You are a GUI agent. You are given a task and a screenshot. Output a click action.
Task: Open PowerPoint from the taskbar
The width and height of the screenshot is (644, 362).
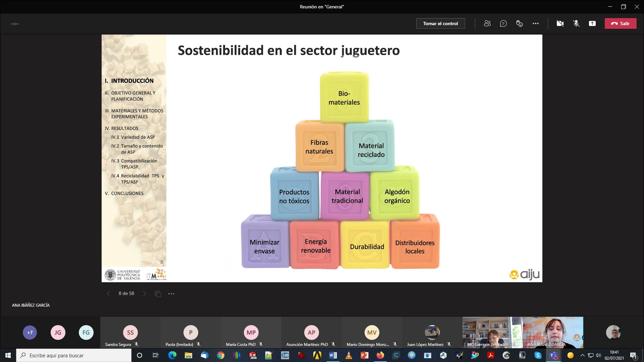pyautogui.click(x=364, y=355)
